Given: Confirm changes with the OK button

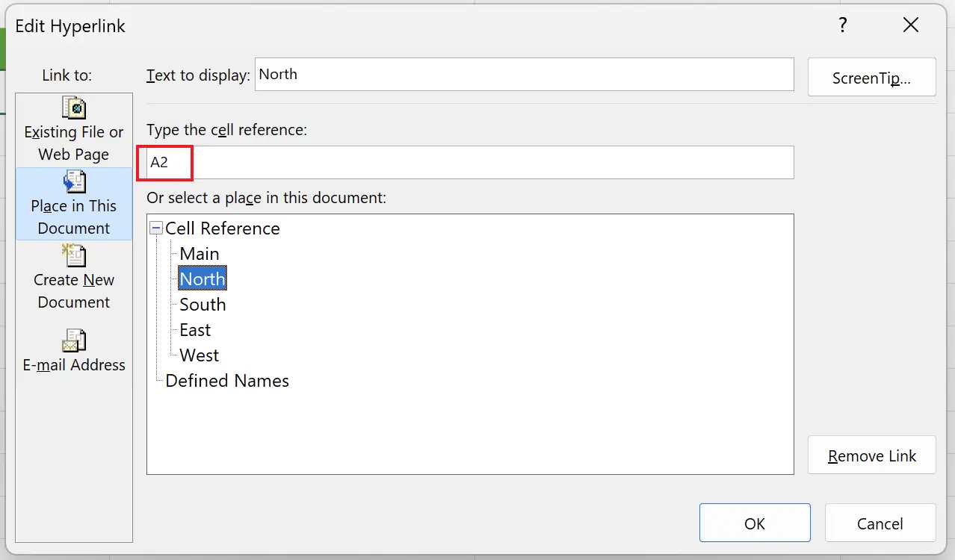Looking at the screenshot, I should point(754,523).
